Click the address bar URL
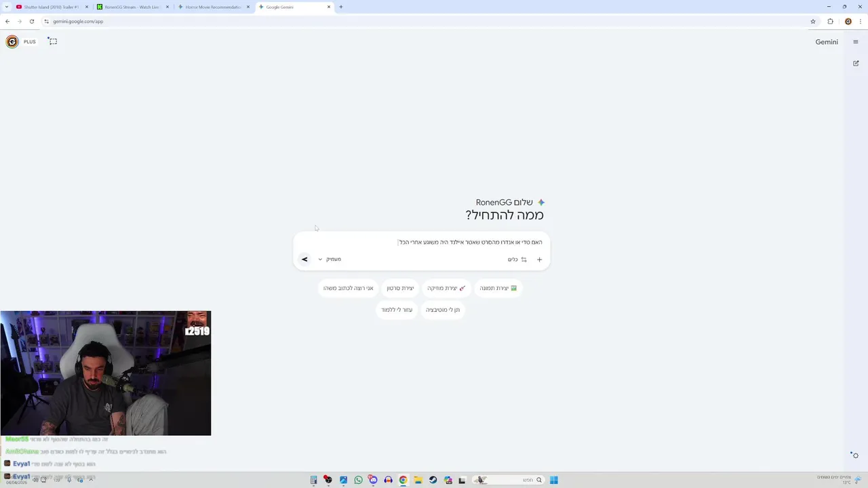Image resolution: width=868 pixels, height=488 pixels. tap(78, 21)
